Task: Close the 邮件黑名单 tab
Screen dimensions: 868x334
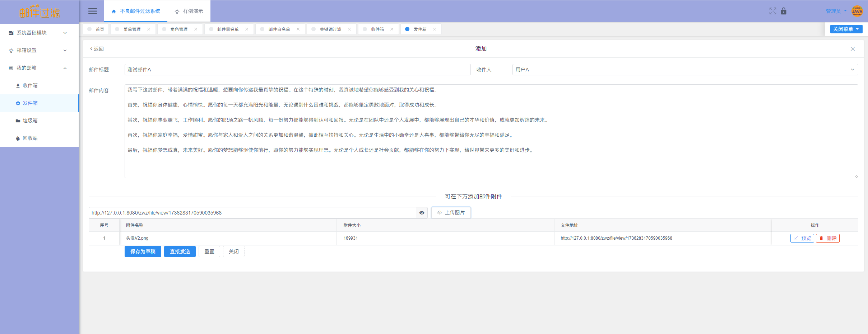Action: click(247, 29)
